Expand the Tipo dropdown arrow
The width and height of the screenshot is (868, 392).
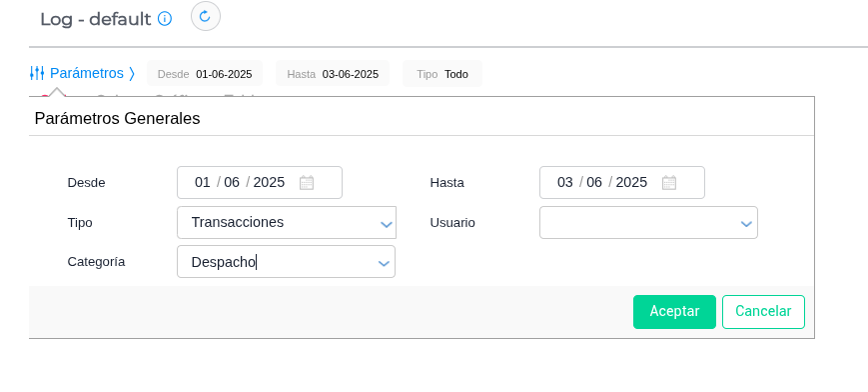point(387,224)
